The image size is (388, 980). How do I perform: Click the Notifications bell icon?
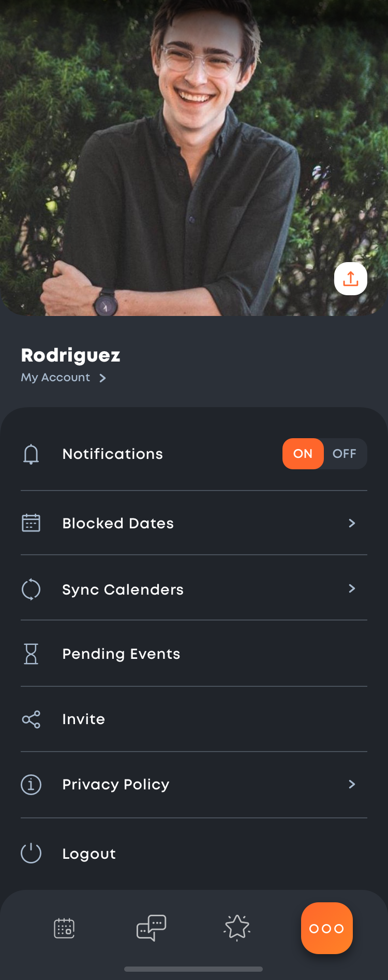point(31,454)
